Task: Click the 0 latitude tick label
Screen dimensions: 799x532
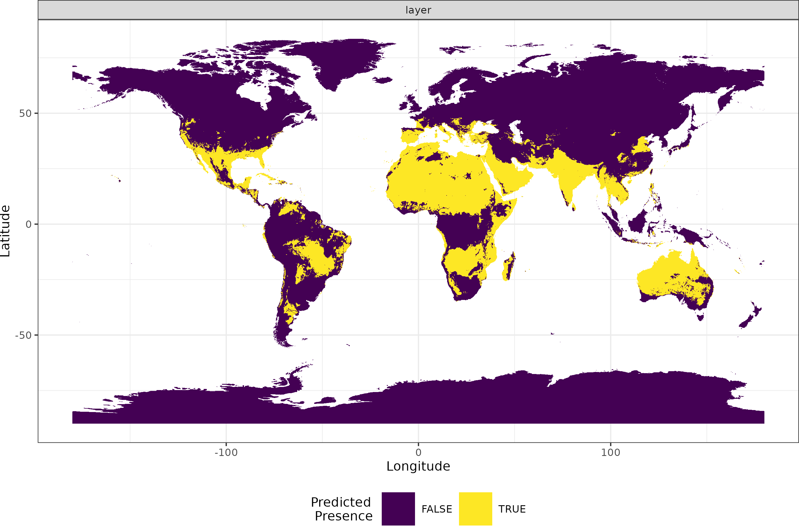Action: pyautogui.click(x=28, y=224)
